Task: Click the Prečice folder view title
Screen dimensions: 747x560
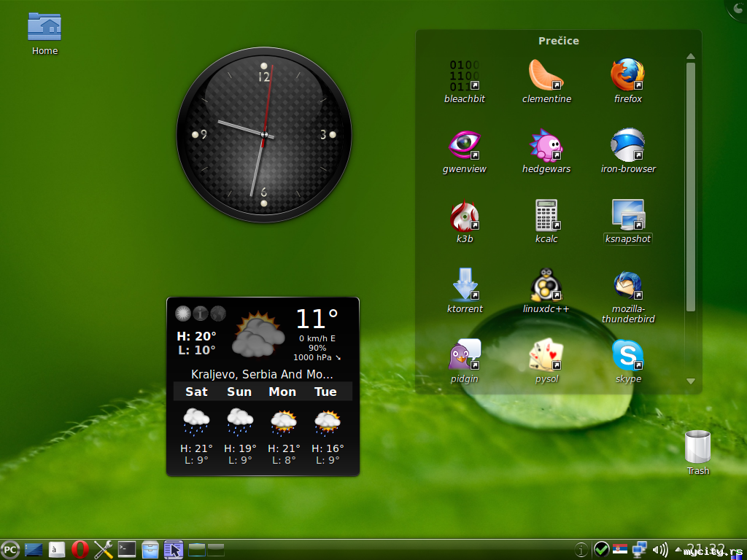Action: (558, 41)
